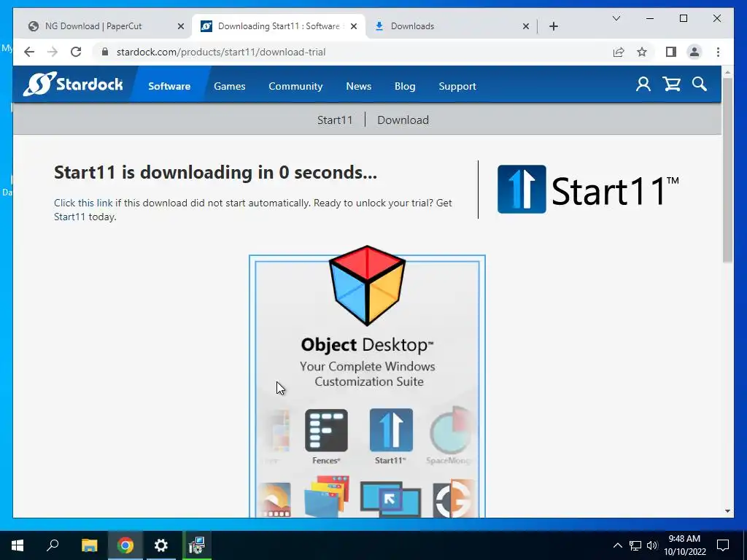The height and width of the screenshot is (560, 747).
Task: Open the Windows Start menu
Action: click(x=18, y=545)
